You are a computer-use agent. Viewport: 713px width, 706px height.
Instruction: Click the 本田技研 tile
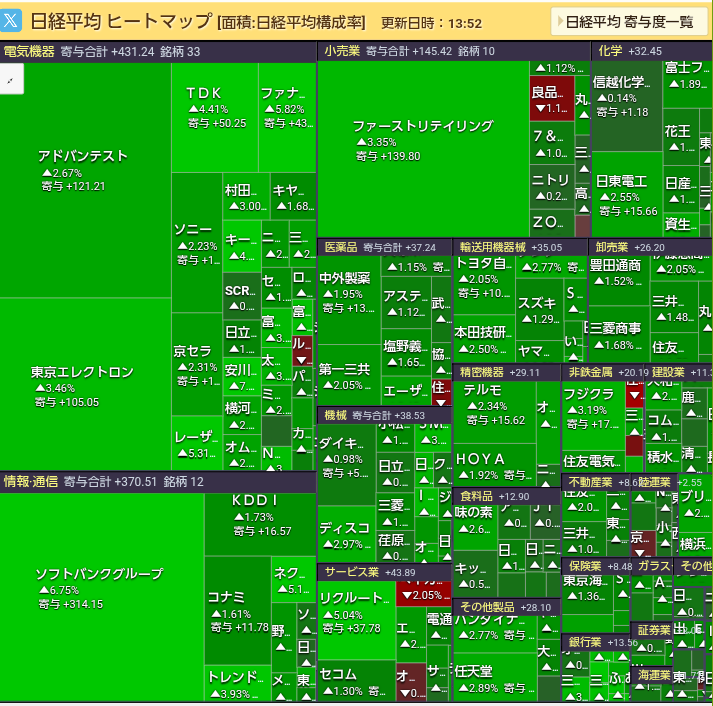pos(484,339)
